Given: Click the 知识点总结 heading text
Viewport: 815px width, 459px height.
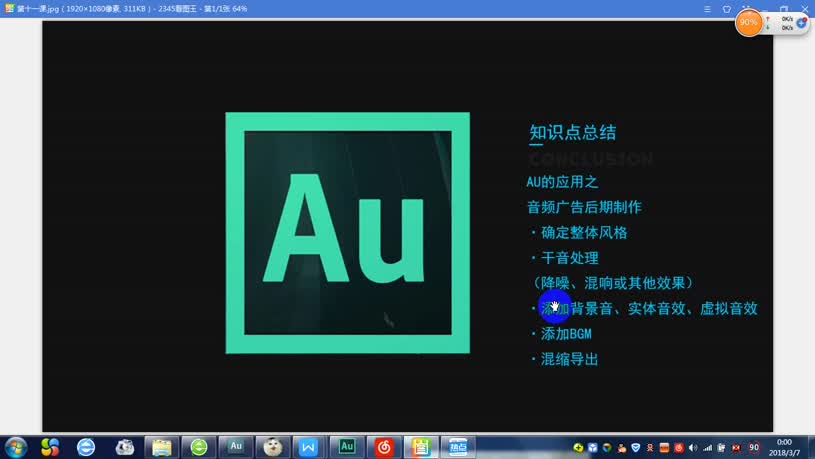Looking at the screenshot, I should pyautogui.click(x=573, y=132).
